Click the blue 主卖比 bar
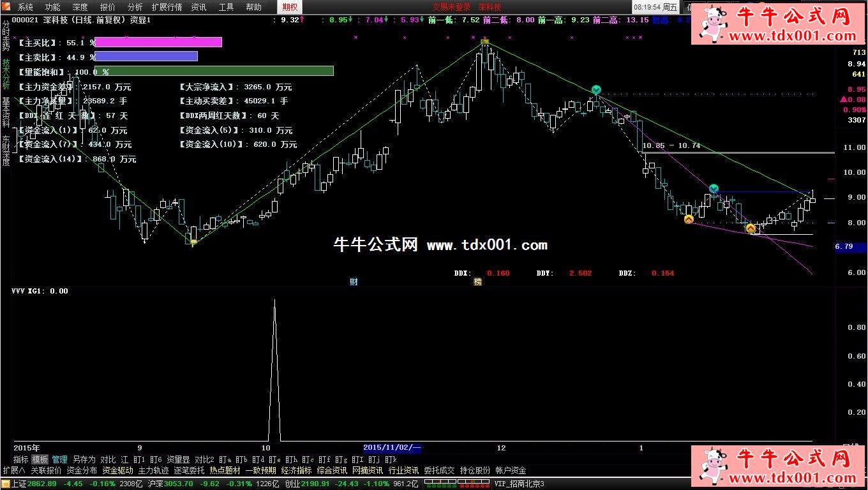 coord(146,56)
